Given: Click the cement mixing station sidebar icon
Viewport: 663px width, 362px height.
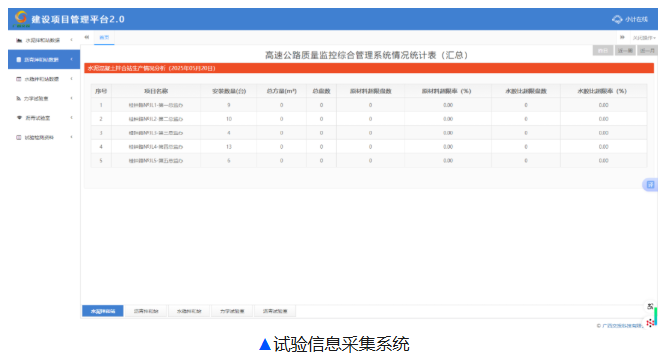Looking at the screenshot, I should click(19, 40).
